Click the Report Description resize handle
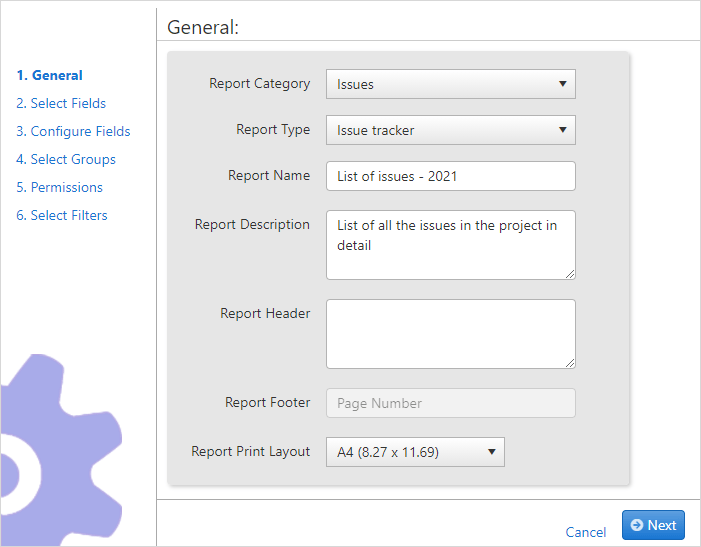701x547 pixels. 570,274
